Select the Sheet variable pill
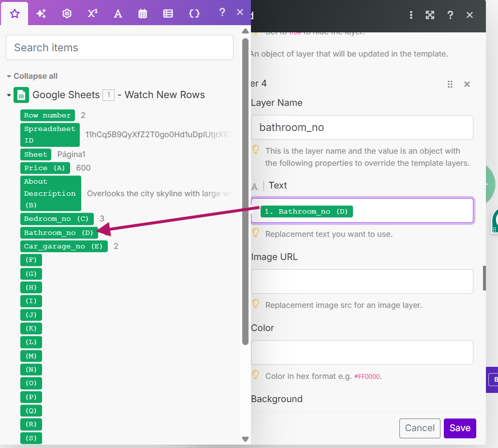The height and width of the screenshot is (448, 498). click(36, 154)
